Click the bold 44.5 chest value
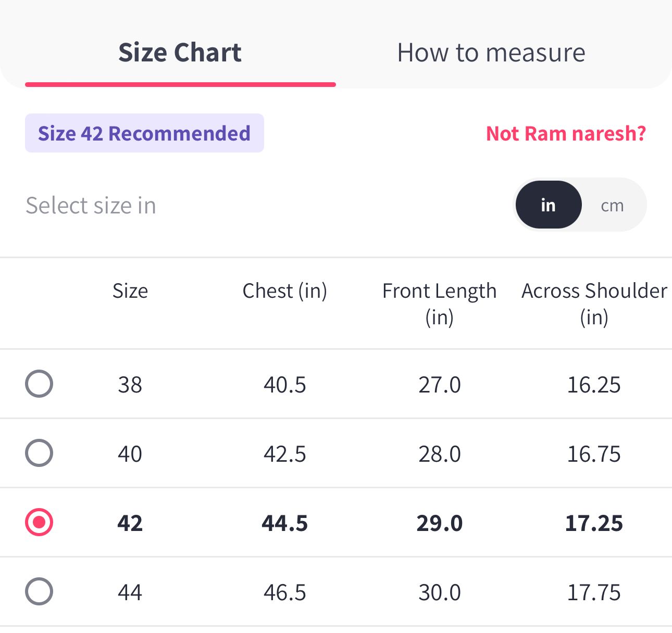Viewport: 672px width, 633px height. point(284,523)
